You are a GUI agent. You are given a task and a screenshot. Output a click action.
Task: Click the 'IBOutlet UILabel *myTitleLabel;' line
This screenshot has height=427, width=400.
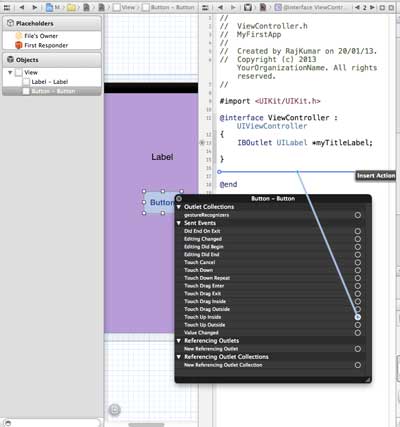point(305,143)
